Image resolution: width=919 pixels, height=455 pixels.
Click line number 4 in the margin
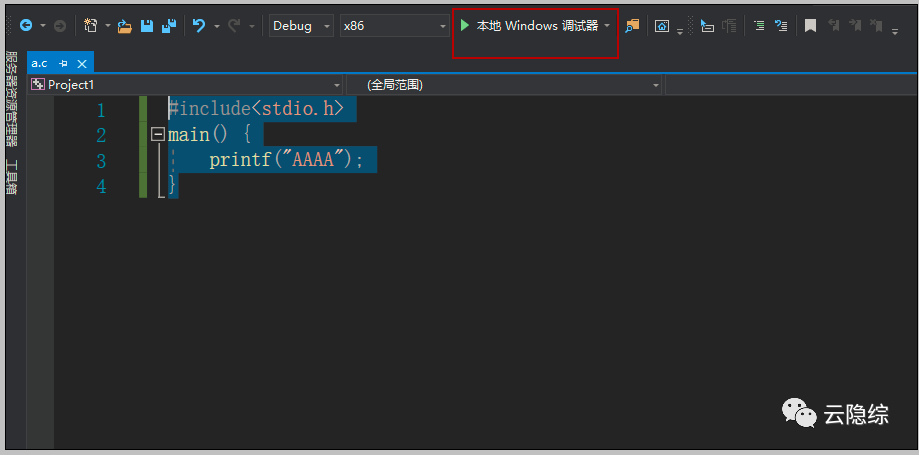point(101,186)
